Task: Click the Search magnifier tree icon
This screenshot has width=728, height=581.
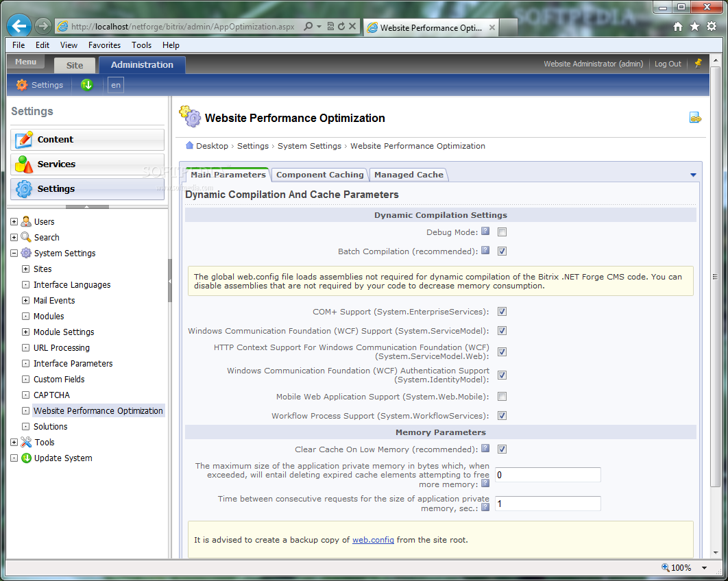Action: [x=26, y=237]
